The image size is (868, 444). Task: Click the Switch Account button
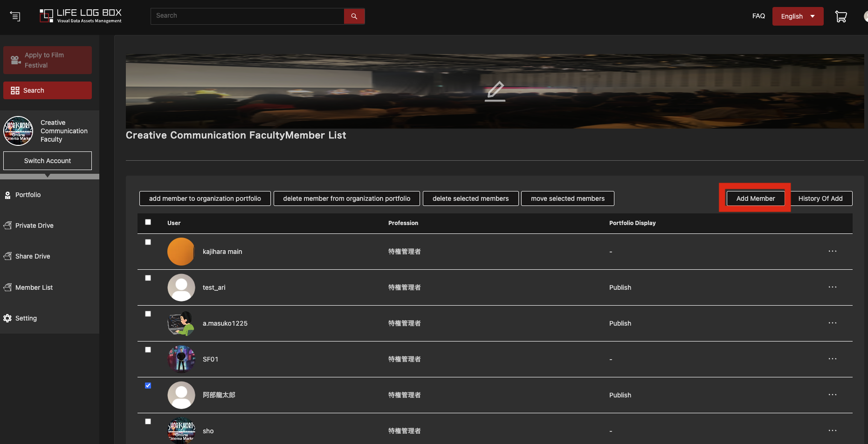(48, 161)
